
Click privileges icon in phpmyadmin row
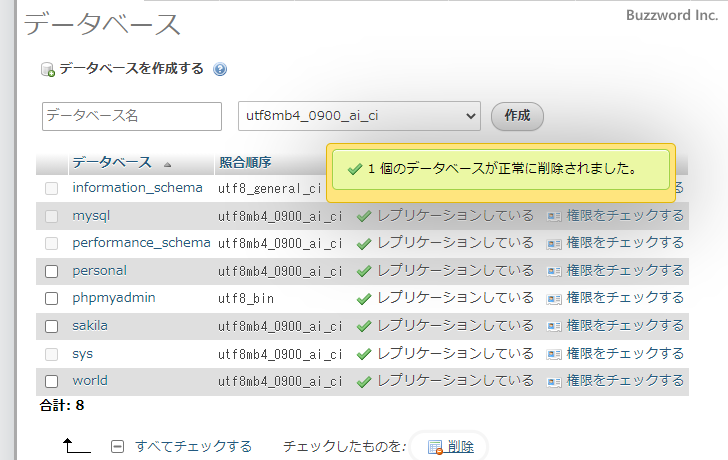[x=554, y=298]
